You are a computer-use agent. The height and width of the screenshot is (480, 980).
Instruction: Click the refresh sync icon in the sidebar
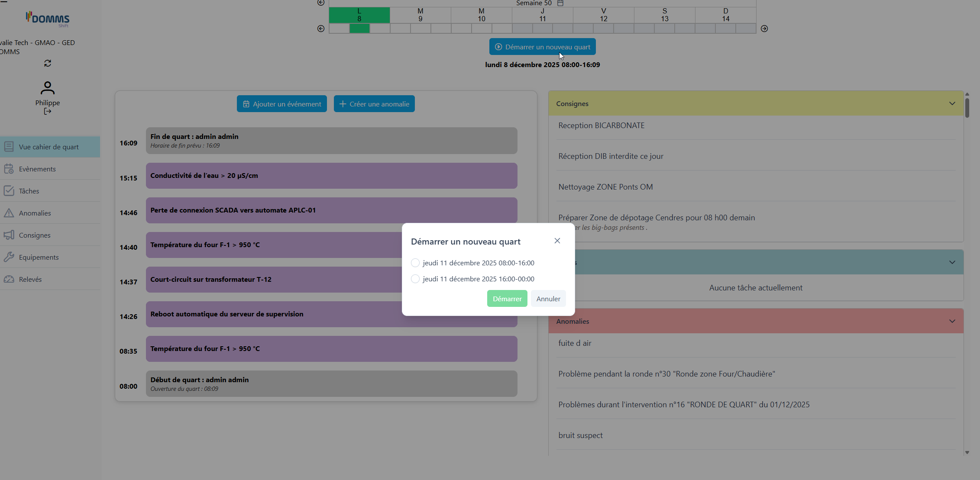(48, 63)
